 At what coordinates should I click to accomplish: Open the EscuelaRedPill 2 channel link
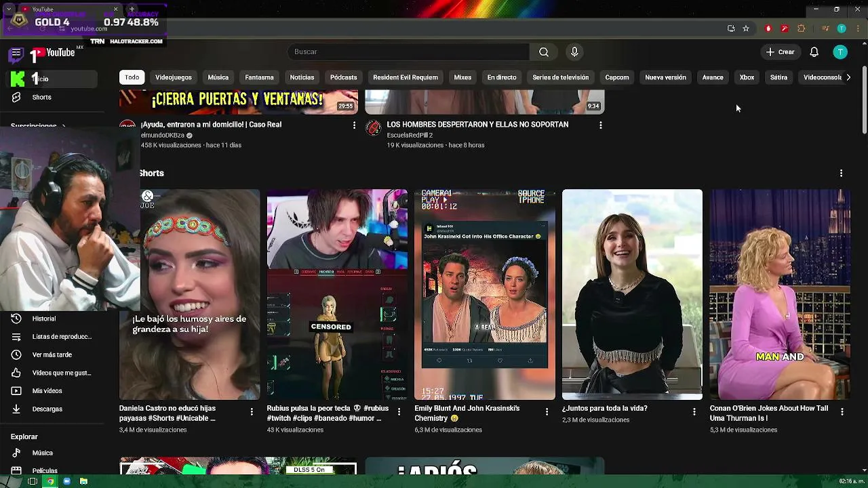410,135
